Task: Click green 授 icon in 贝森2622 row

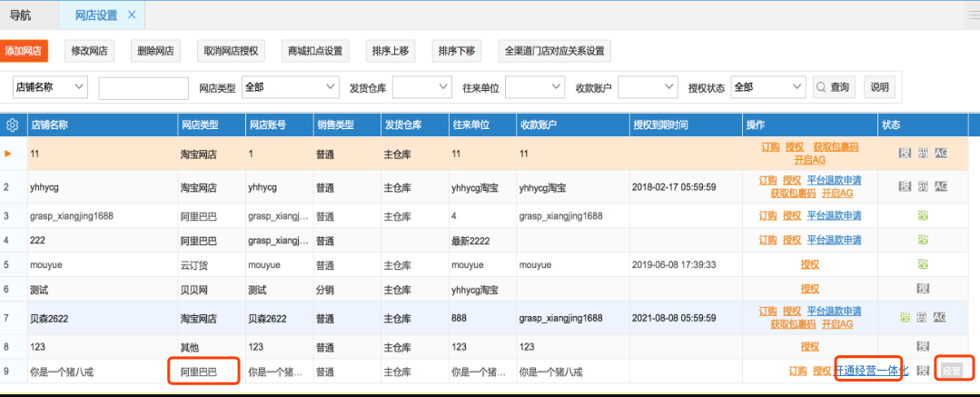Action: click(x=905, y=318)
